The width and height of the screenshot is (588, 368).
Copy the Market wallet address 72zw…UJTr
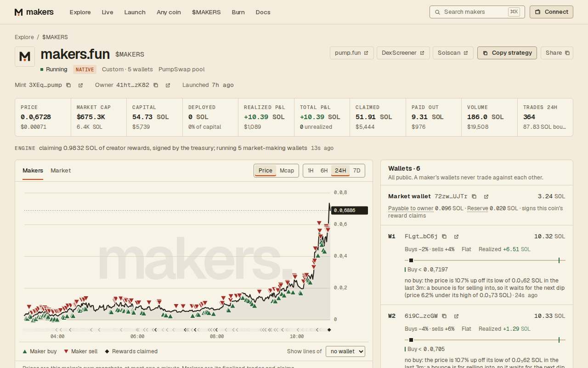tap(474, 196)
